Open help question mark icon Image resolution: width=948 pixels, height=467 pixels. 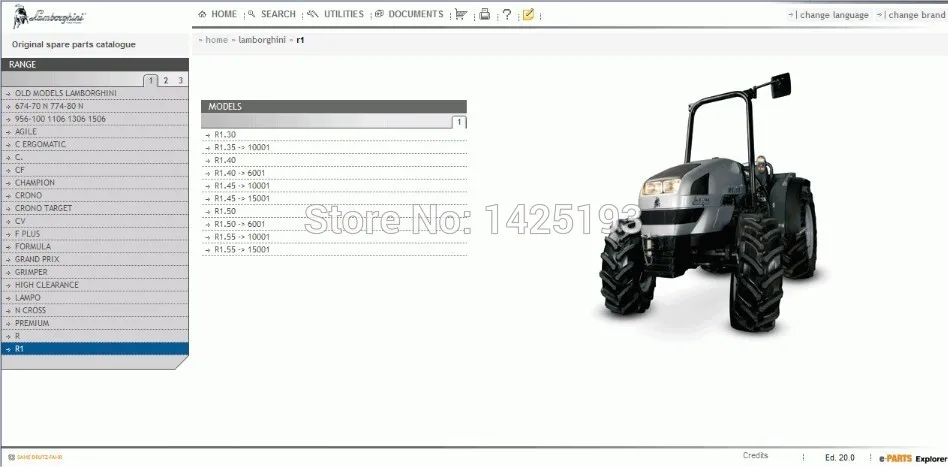click(507, 15)
